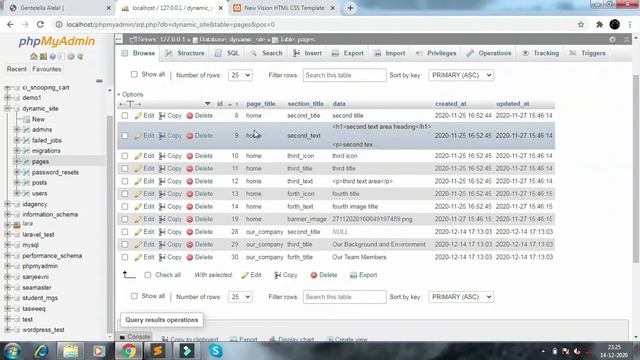640x360 pixels.
Task: Open bottom Number of rows dropdown
Action: (240, 297)
